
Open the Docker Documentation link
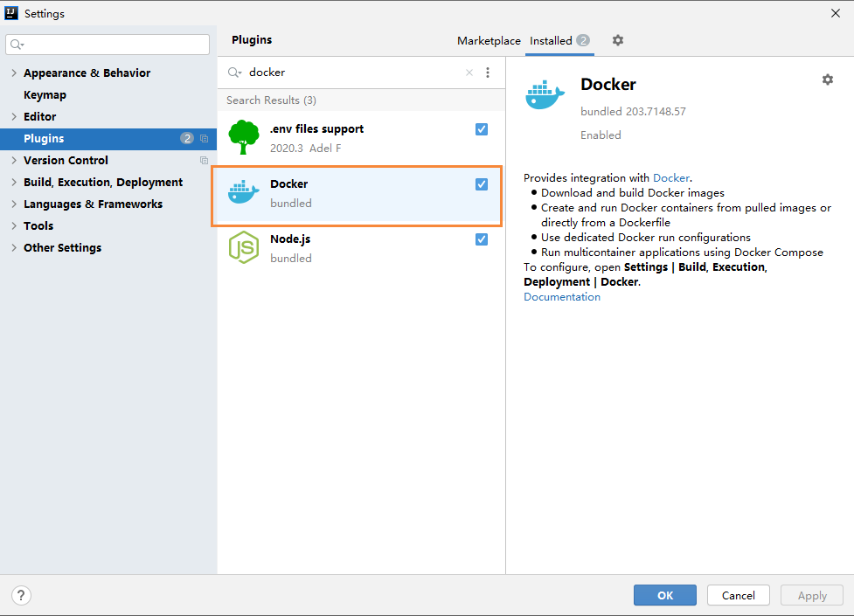pos(562,297)
